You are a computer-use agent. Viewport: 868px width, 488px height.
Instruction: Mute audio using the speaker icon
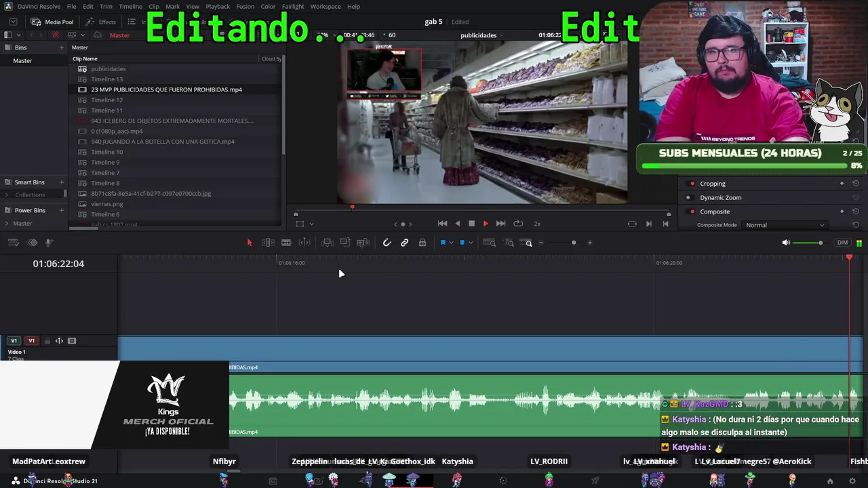tap(786, 243)
